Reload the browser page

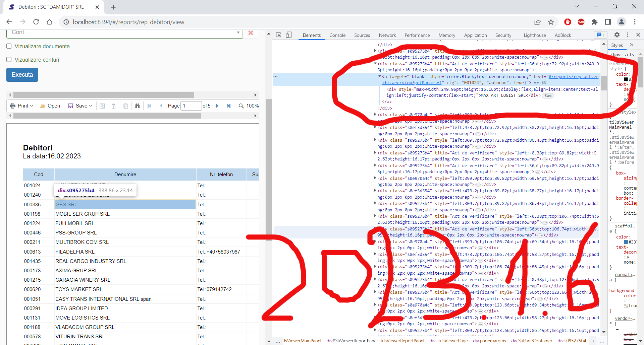[x=36, y=22]
